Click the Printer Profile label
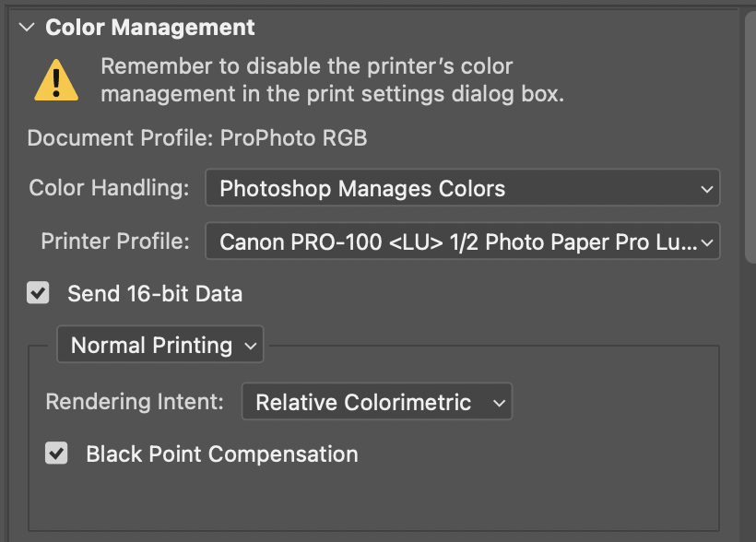The image size is (756, 542). [x=115, y=242]
